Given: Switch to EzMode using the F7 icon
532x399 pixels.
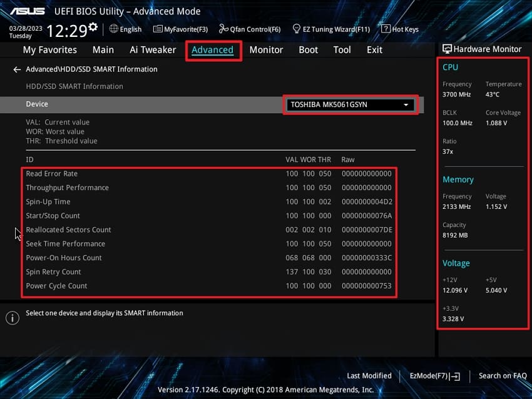Looking at the screenshot, I should [x=434, y=376].
